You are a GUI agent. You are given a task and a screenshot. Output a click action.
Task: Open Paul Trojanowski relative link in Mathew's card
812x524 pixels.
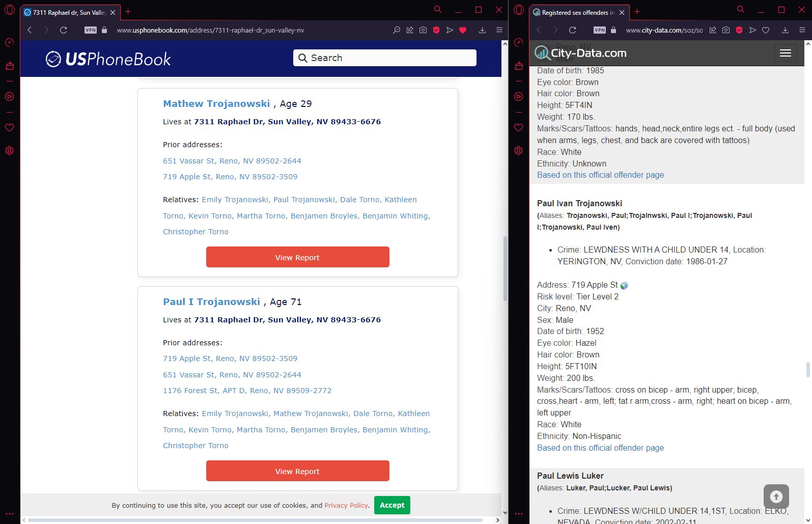click(304, 200)
